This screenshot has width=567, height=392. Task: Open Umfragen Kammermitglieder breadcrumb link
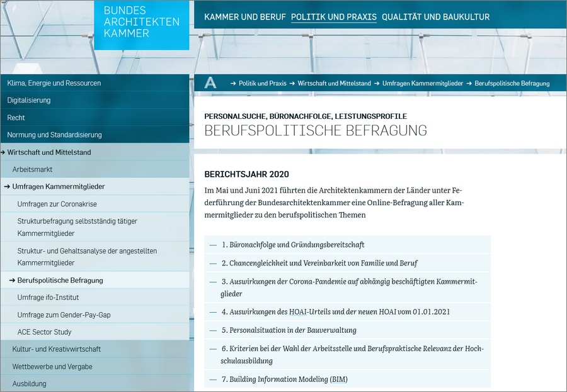[x=422, y=84]
